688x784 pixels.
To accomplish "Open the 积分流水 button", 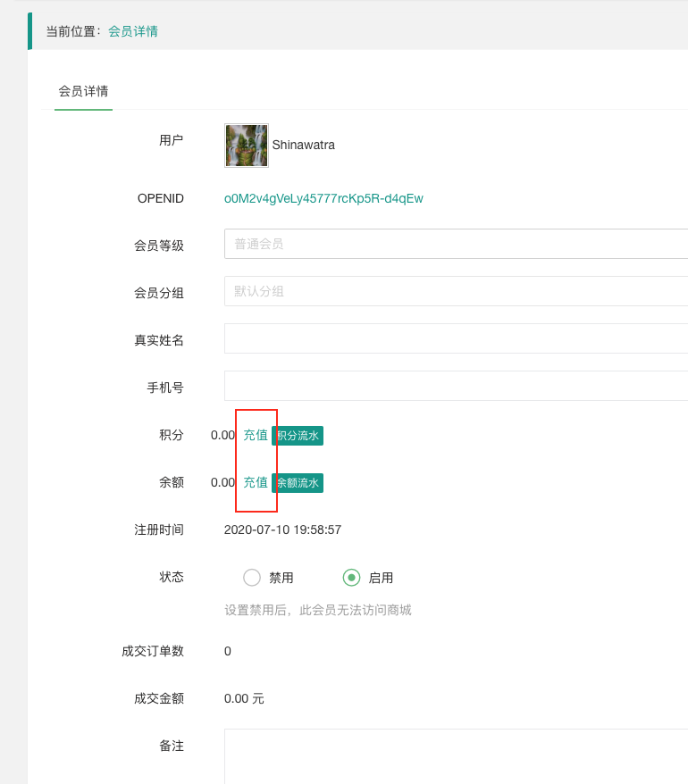I will coord(298,436).
